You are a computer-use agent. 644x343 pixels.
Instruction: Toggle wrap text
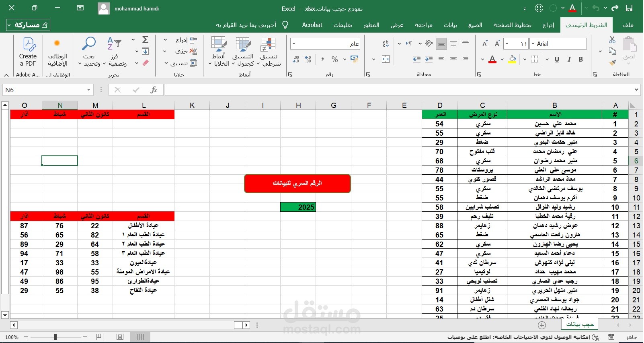(386, 43)
